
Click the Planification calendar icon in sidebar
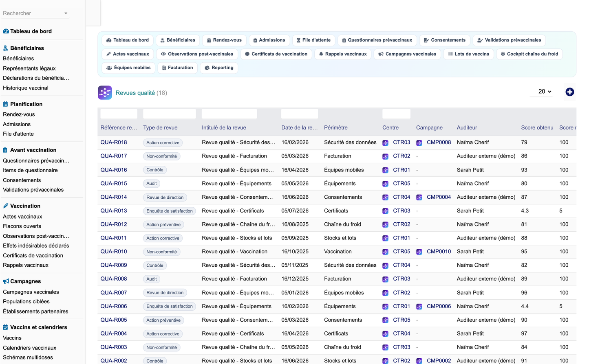pos(5,104)
